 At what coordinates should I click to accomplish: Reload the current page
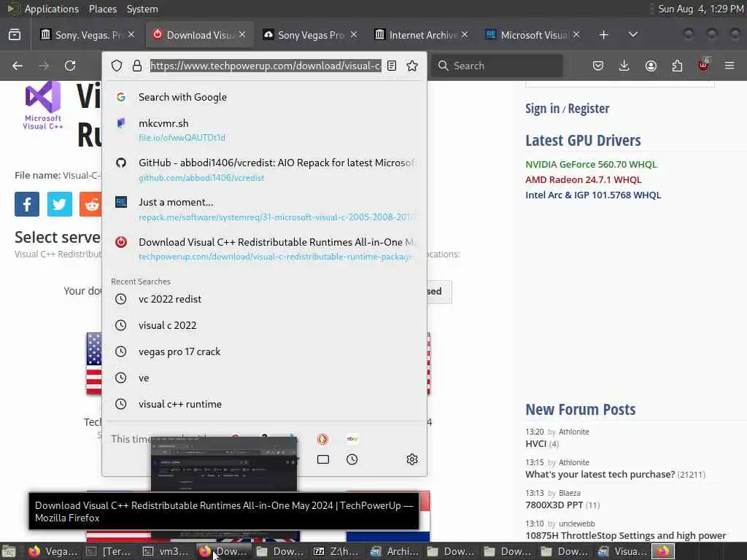[x=70, y=66]
